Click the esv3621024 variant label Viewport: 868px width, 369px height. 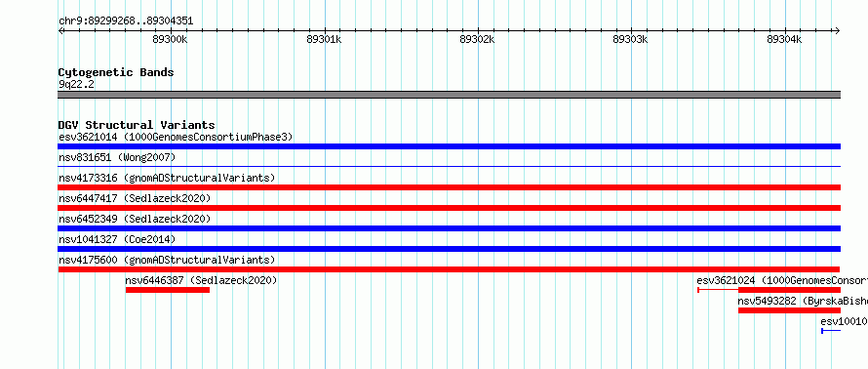781,280
